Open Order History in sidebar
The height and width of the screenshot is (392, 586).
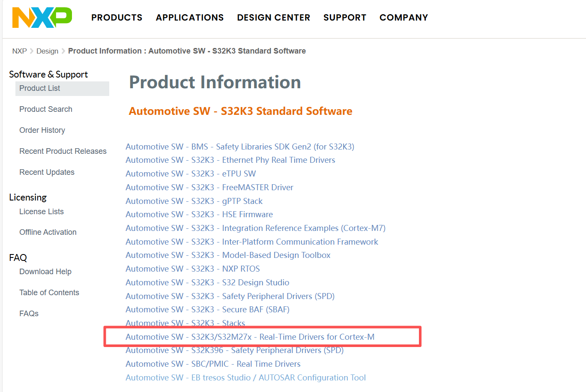tap(42, 130)
